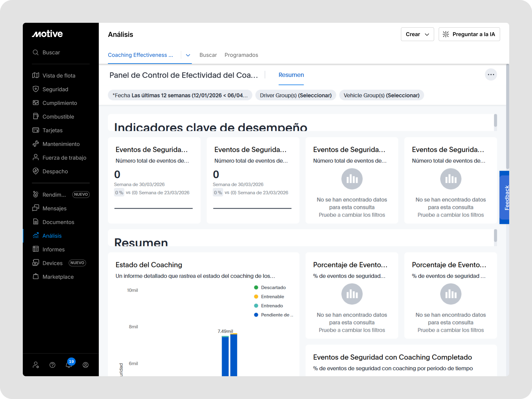532x399 pixels.
Task: Toggle Entrenable legend item
Action: (272, 297)
